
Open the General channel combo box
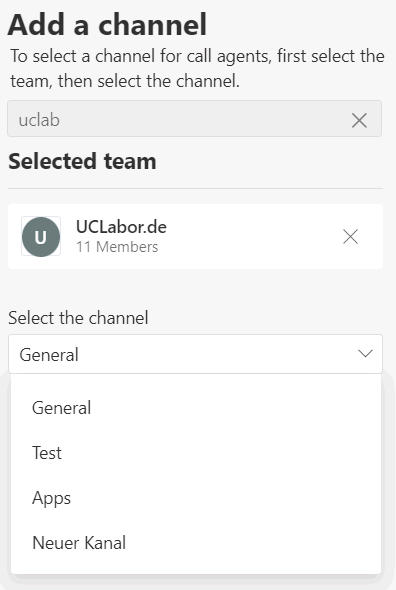[195, 354]
